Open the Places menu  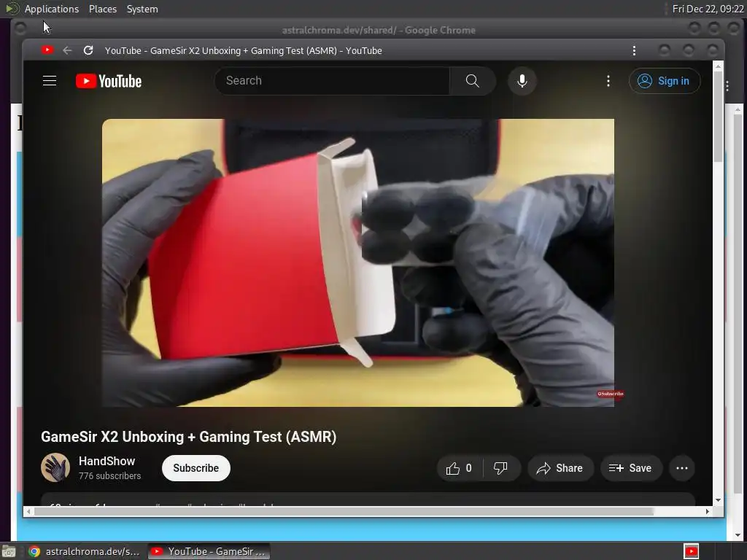102,9
